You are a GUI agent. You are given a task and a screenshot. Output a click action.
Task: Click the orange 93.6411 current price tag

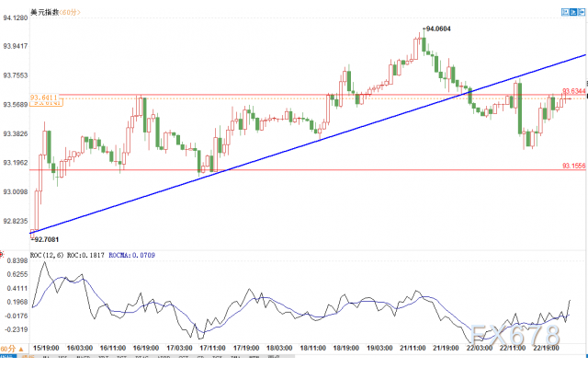[x=44, y=98]
